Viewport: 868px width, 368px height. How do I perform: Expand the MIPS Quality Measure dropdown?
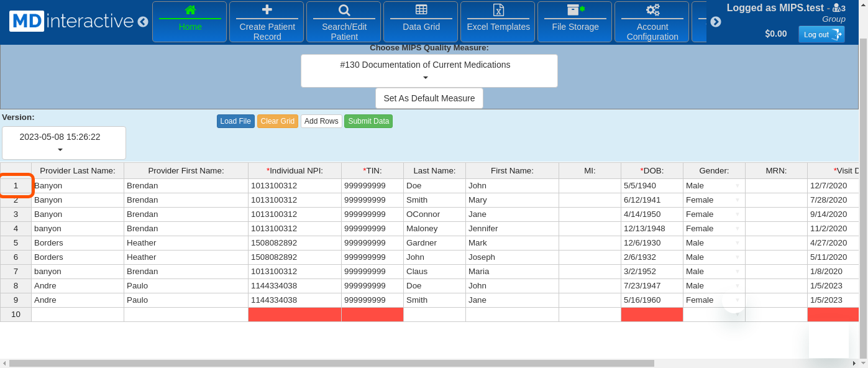(x=429, y=71)
